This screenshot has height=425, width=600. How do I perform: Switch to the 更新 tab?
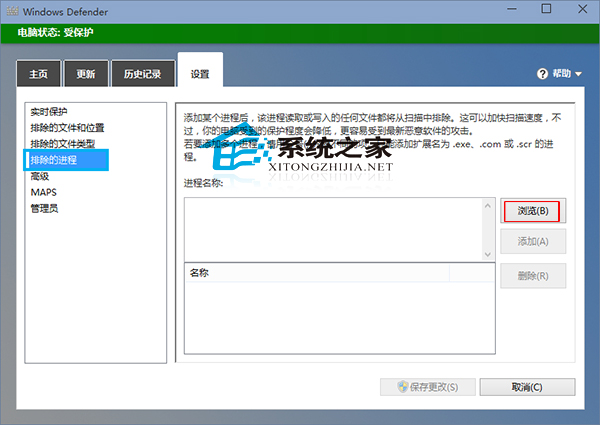pos(86,74)
